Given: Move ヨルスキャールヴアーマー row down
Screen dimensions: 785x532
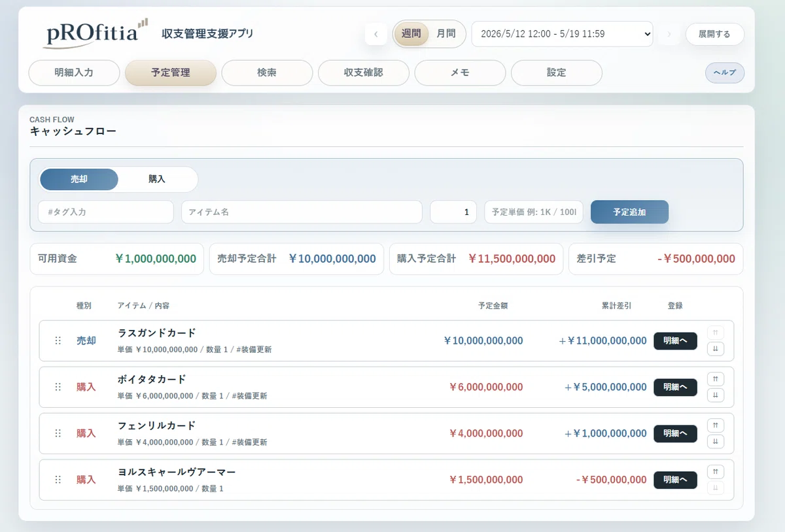Looking at the screenshot, I should 716,488.
